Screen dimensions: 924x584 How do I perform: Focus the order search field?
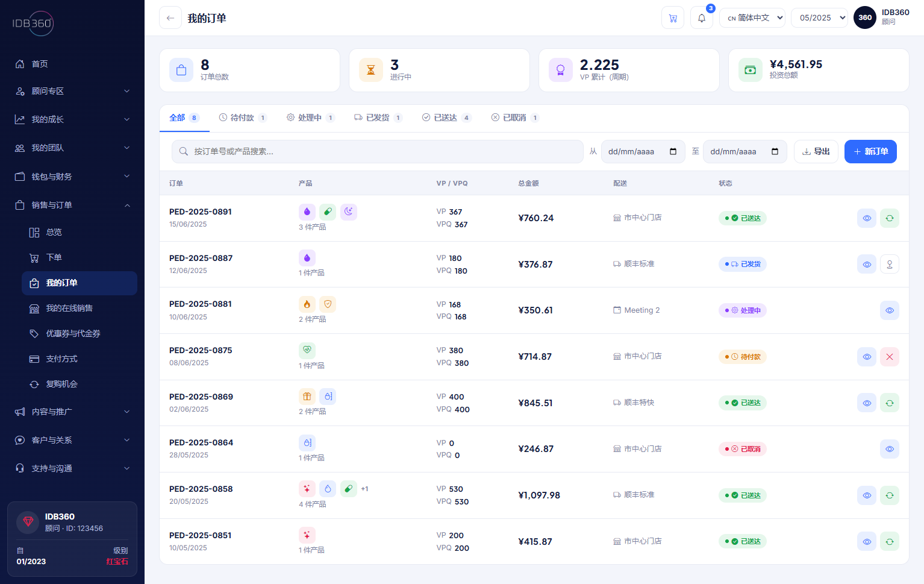tap(378, 151)
